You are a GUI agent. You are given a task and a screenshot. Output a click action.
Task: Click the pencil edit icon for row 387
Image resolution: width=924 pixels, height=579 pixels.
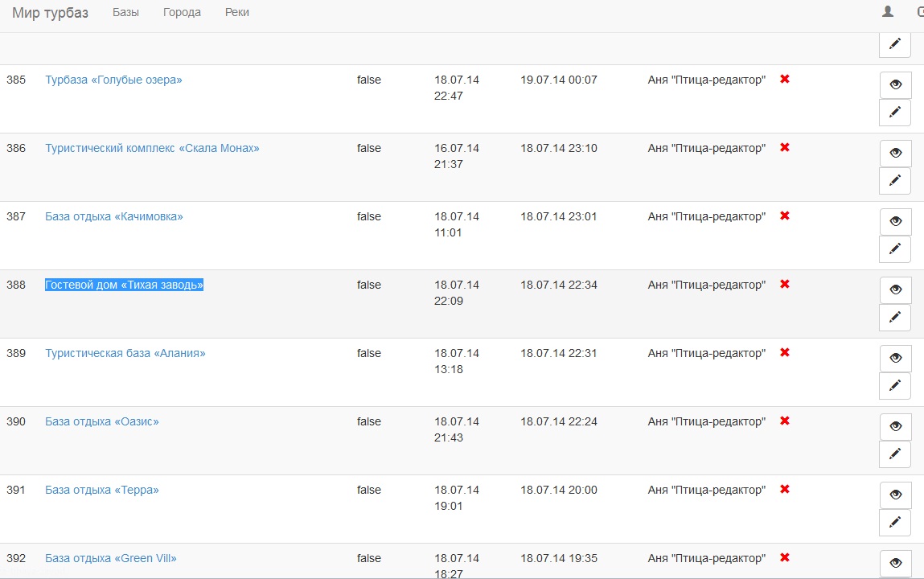coord(895,249)
